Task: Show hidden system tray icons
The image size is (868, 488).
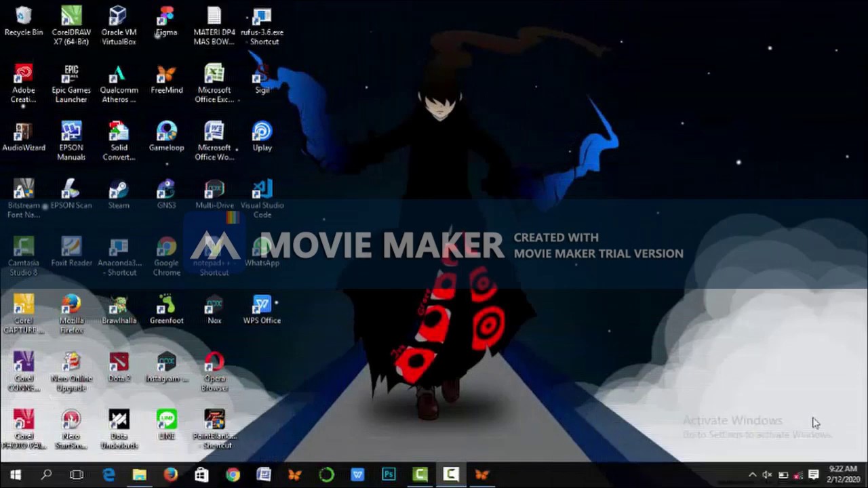Action: (x=752, y=475)
